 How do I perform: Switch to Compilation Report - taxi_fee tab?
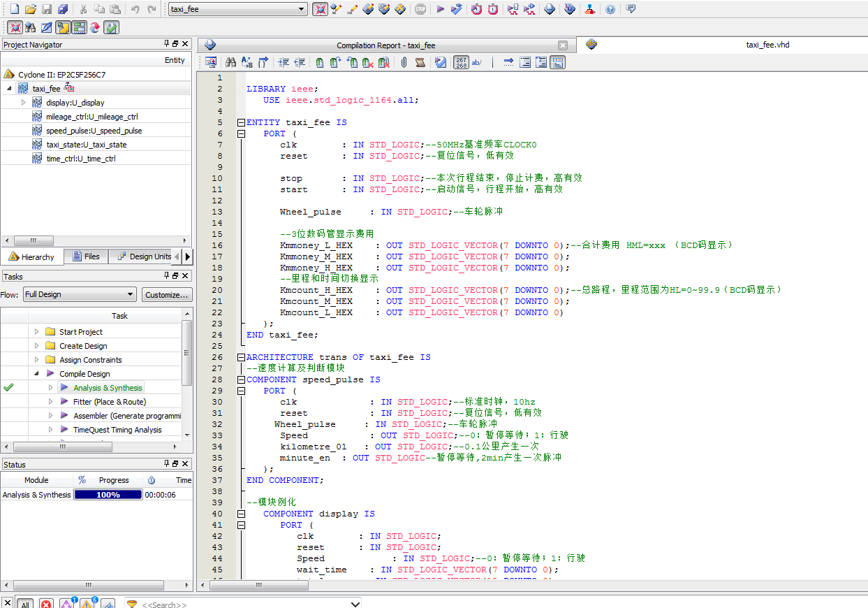(385, 45)
